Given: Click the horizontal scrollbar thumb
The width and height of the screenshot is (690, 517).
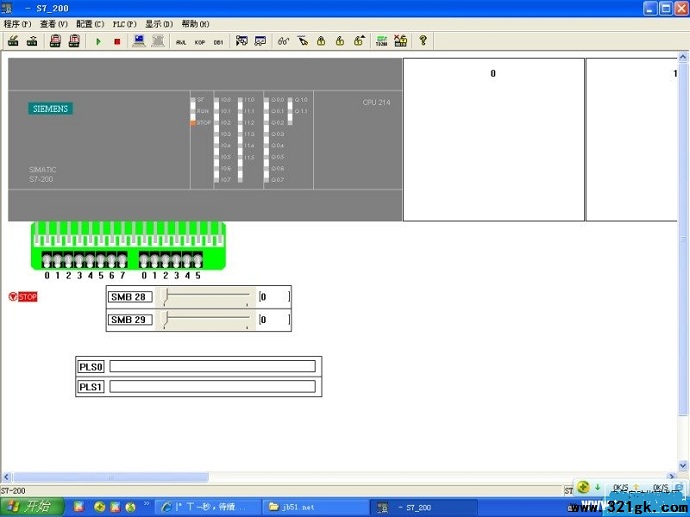Looking at the screenshot, I should coord(110,477).
